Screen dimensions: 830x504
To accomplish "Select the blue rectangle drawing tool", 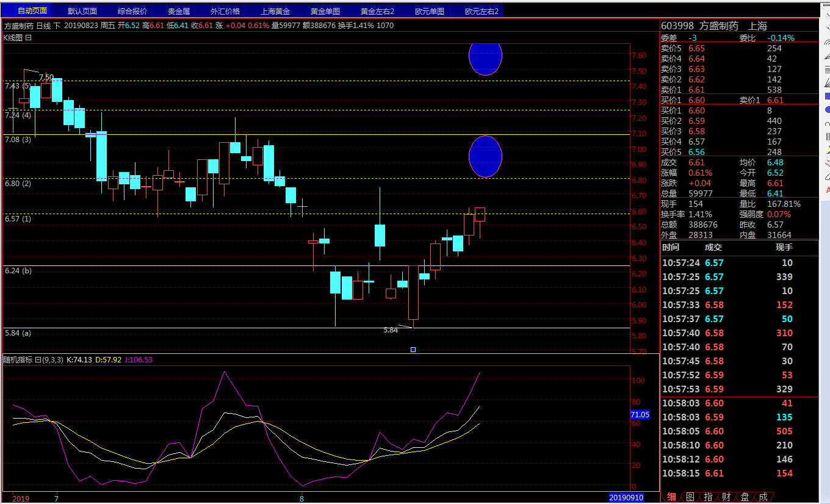I will coord(827,96).
